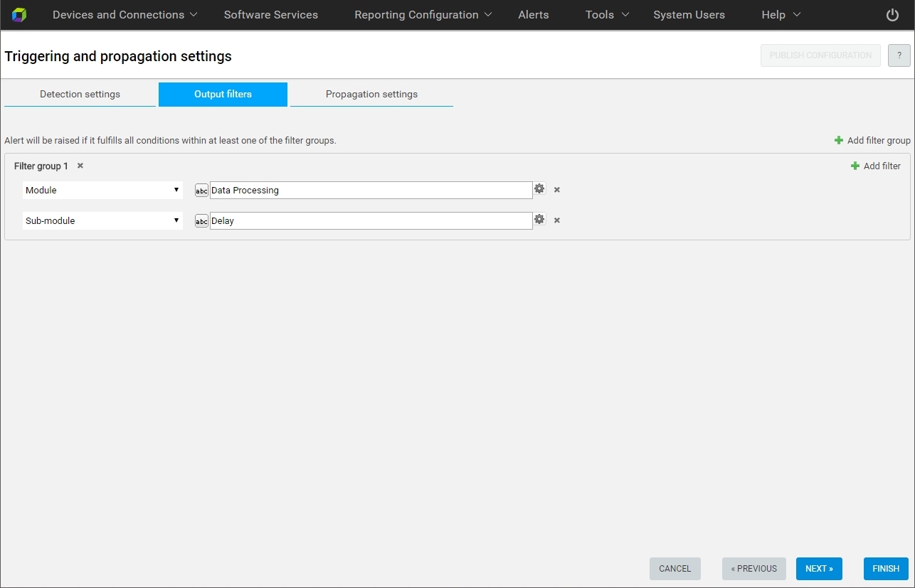Click abc type icon beside Data Processing
The width and height of the screenshot is (915, 588).
(201, 191)
